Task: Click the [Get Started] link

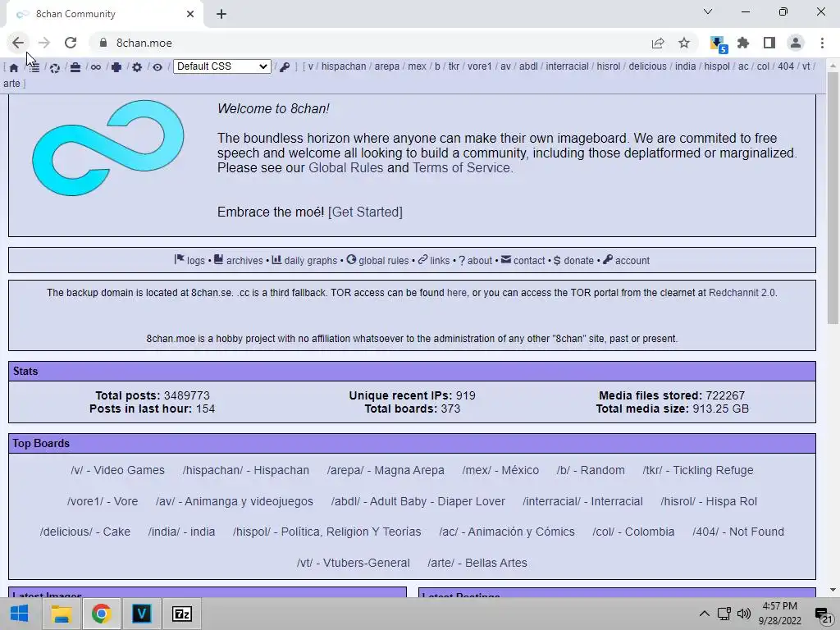Action: (365, 212)
